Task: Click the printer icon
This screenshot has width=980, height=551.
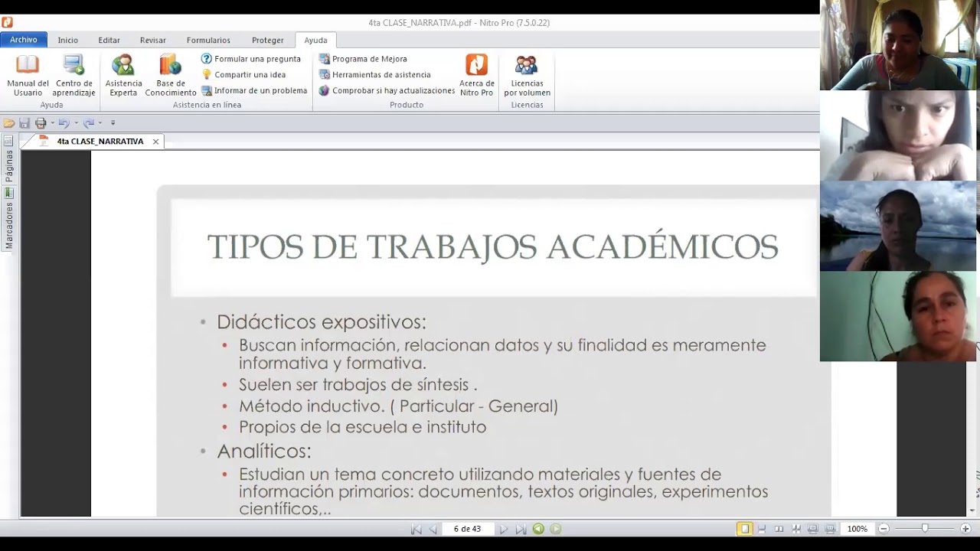Action: coord(41,122)
